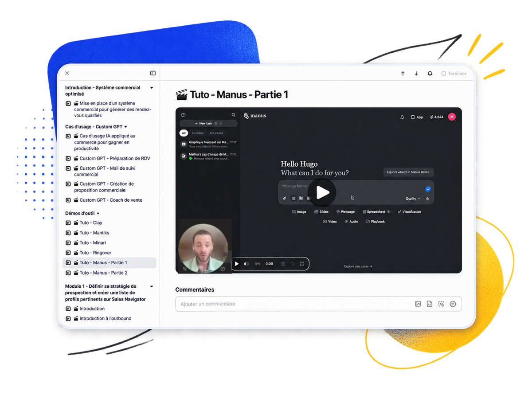Choose the Visualization option in Manus
Viewport: 532px width, 399px height.
pos(409,212)
